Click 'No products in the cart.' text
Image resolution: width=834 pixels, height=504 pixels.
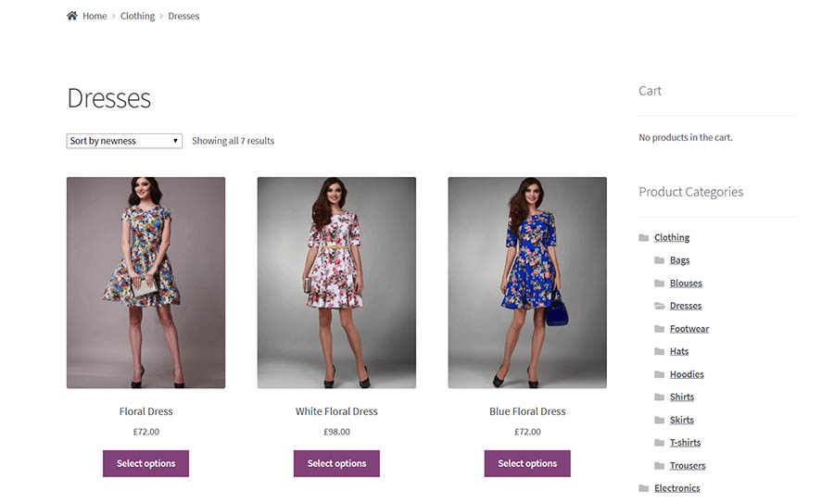click(x=686, y=138)
